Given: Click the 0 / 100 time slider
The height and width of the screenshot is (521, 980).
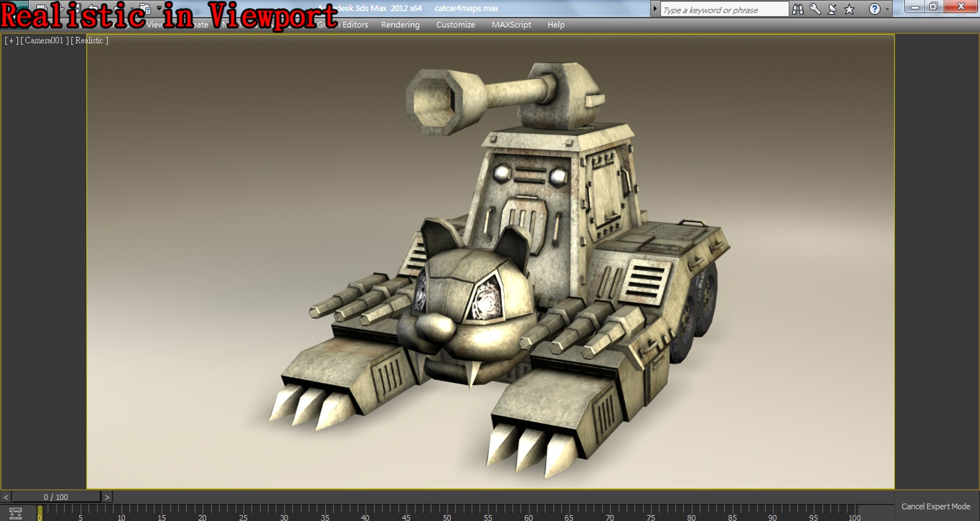Looking at the screenshot, I should pyautogui.click(x=56, y=497).
